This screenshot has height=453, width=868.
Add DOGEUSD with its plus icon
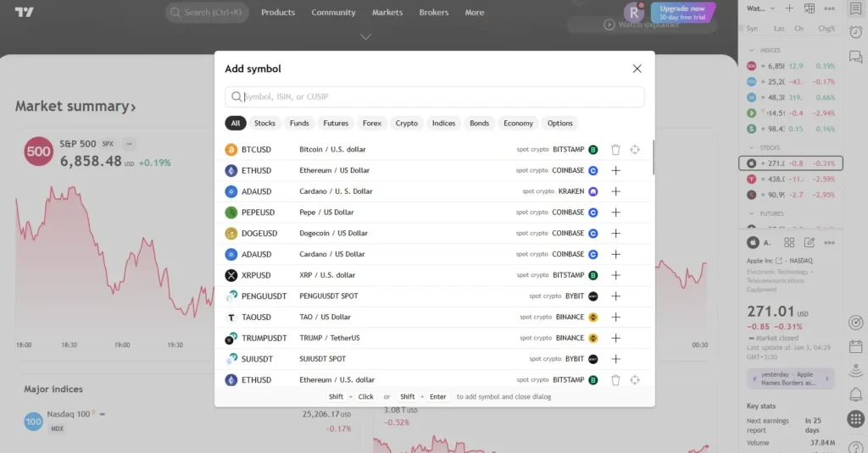click(616, 233)
